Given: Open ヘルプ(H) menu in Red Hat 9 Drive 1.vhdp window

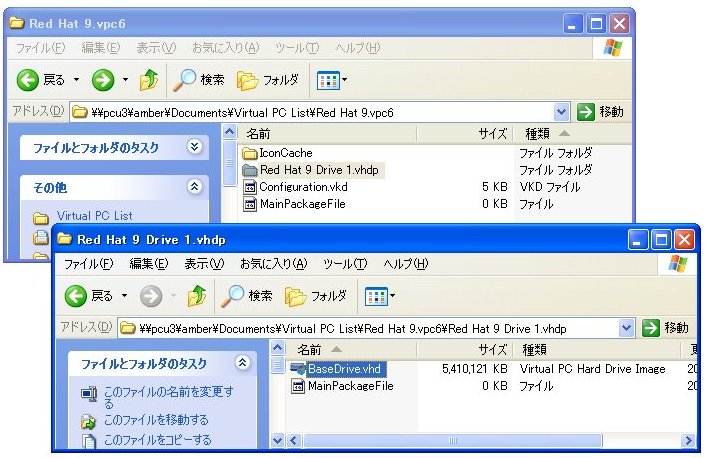Looking at the screenshot, I should tap(406, 264).
